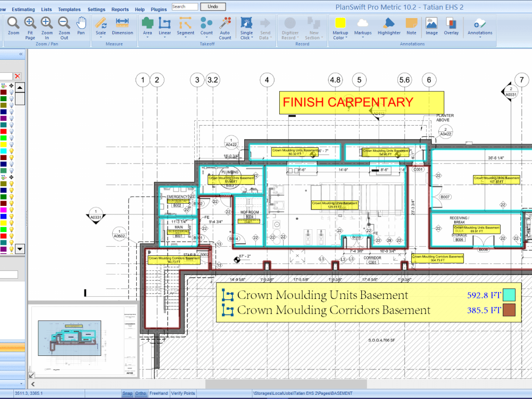Expand the Single Click dropdown arrow

coord(252,38)
